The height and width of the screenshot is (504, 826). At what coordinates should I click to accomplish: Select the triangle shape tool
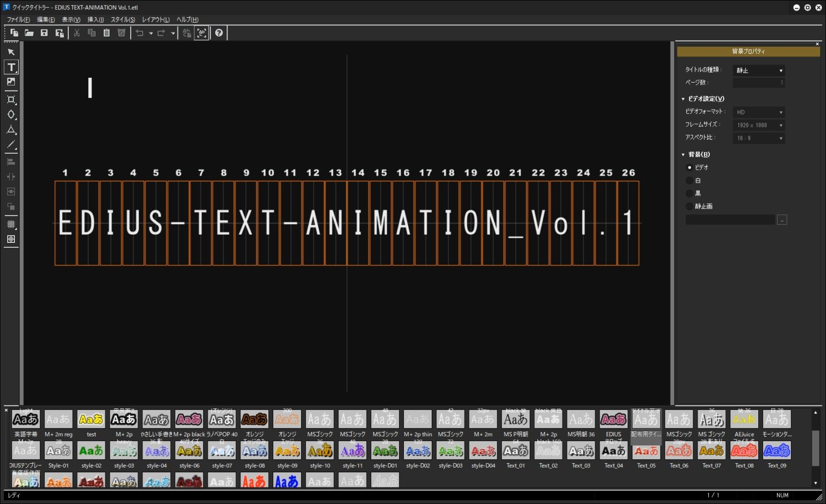tap(11, 130)
